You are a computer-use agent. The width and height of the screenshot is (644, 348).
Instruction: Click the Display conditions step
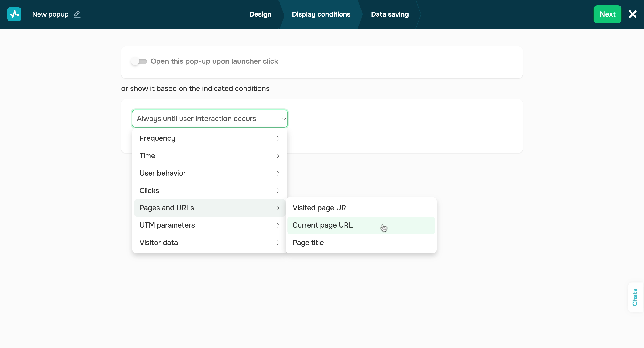pyautogui.click(x=321, y=14)
